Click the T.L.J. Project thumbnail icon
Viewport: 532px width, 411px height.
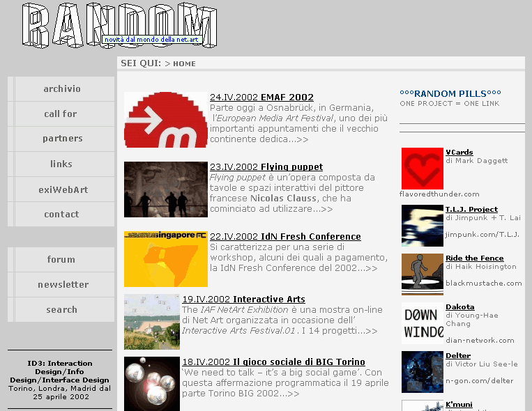point(423,226)
